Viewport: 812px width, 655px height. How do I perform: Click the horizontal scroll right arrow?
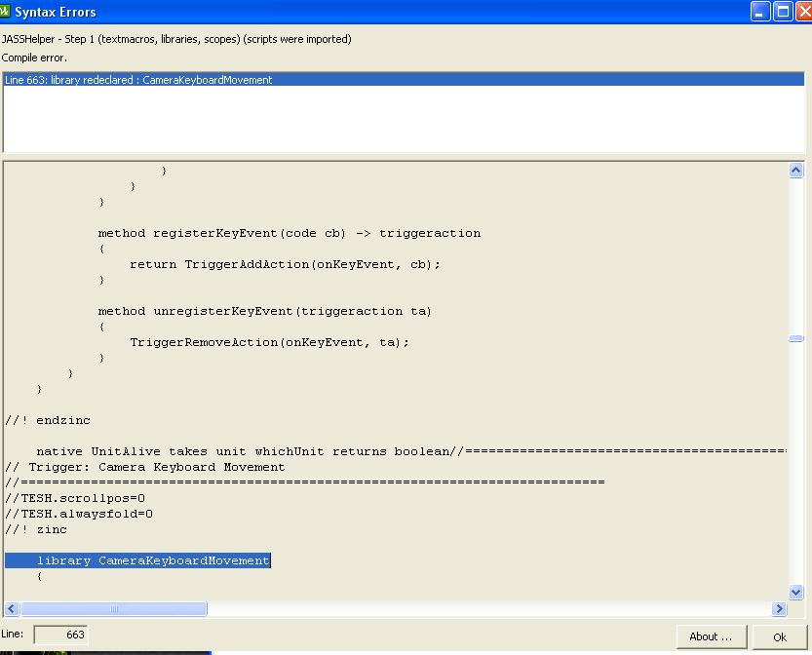pos(779,609)
